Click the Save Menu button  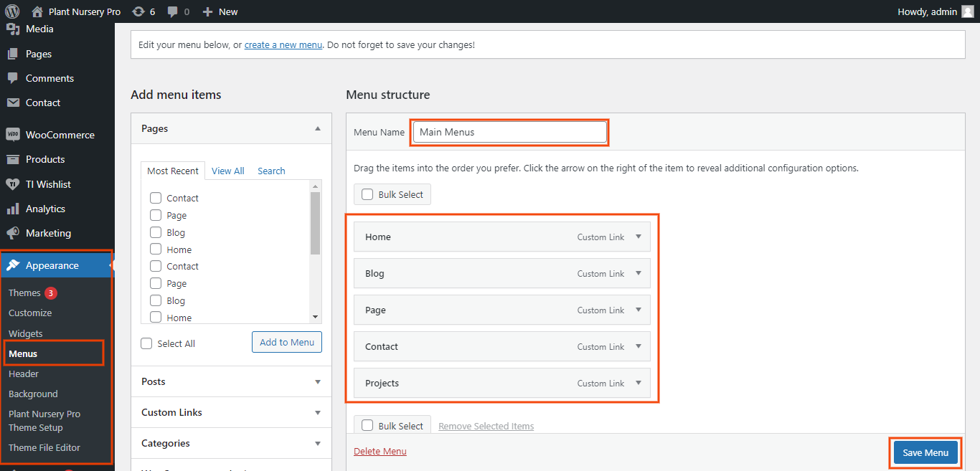click(x=925, y=452)
